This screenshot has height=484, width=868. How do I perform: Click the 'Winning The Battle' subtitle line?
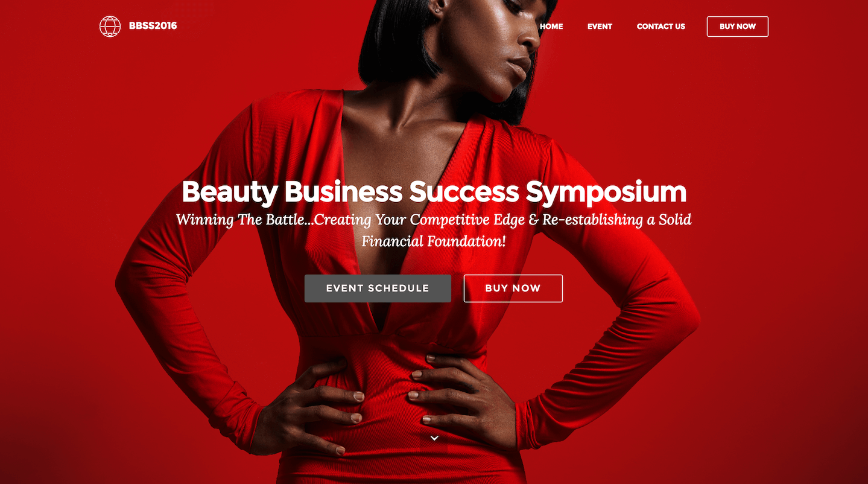click(x=434, y=220)
